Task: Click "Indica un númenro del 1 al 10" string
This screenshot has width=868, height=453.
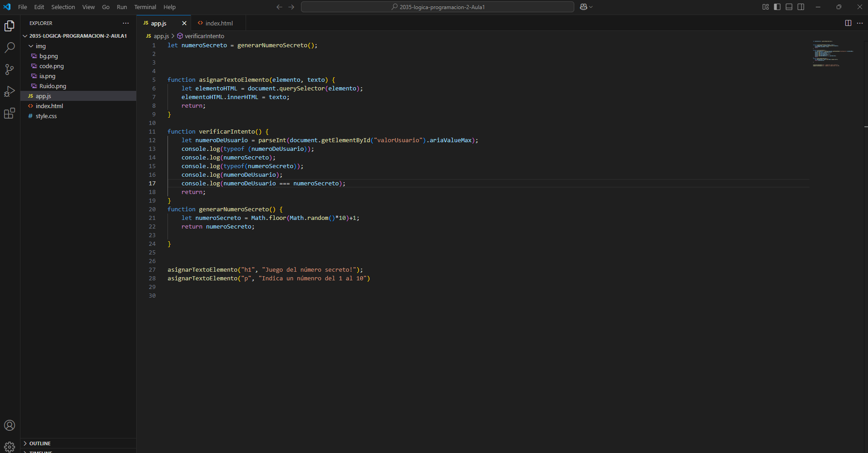Action: pyautogui.click(x=313, y=279)
